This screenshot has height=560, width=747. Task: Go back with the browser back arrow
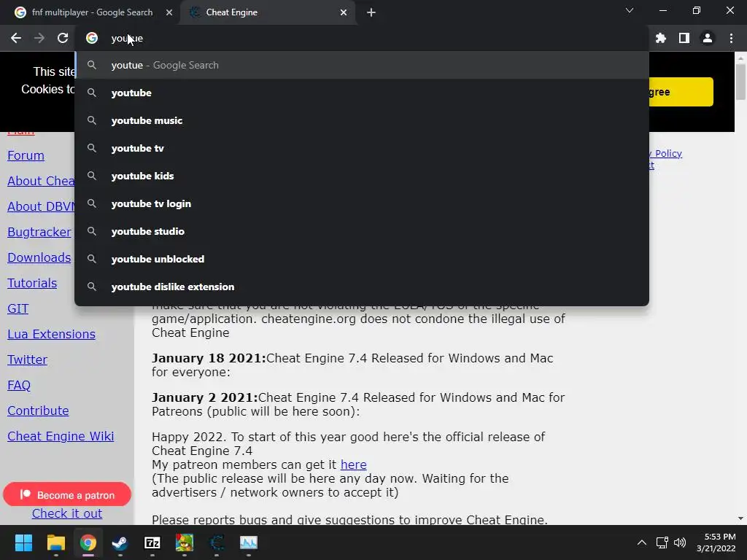click(x=16, y=38)
